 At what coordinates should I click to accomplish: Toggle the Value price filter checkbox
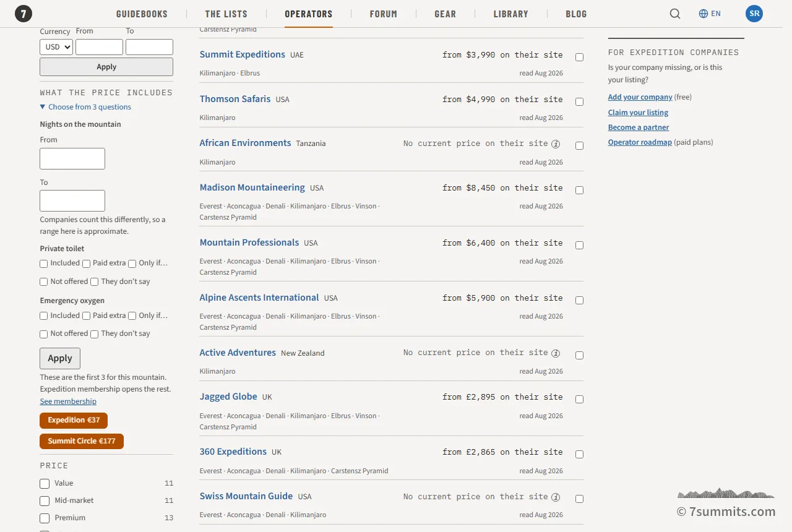[x=45, y=484]
